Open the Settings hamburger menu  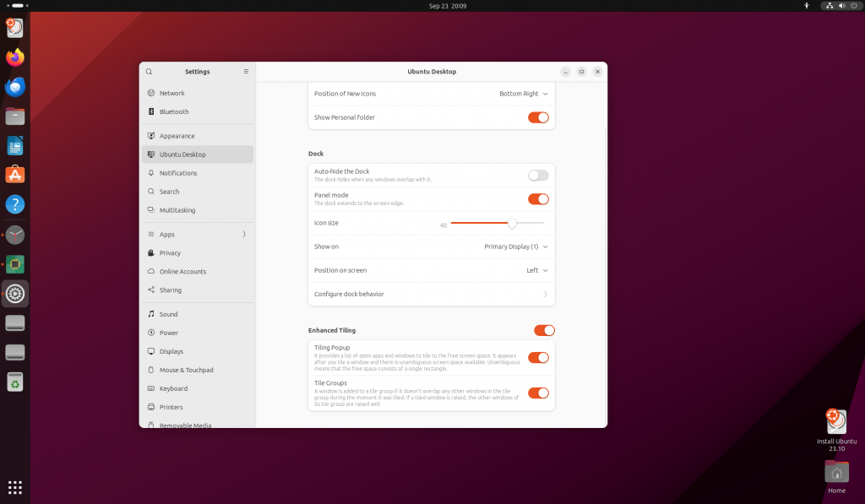point(245,71)
